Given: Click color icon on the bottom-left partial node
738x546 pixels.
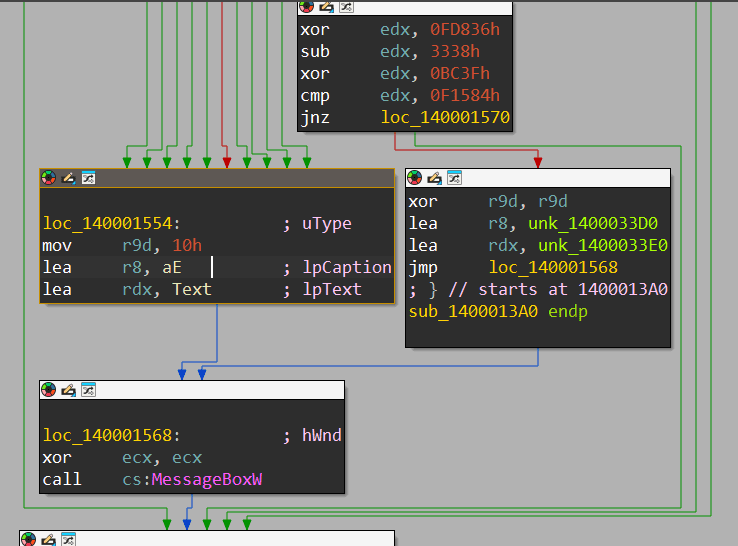Looking at the screenshot, I should pyautogui.click(x=29, y=539).
